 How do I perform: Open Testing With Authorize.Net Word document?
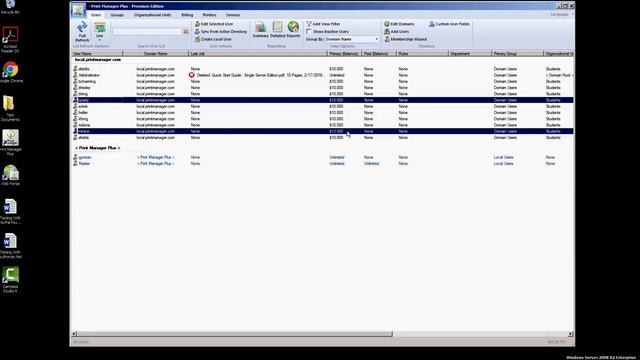[10, 245]
